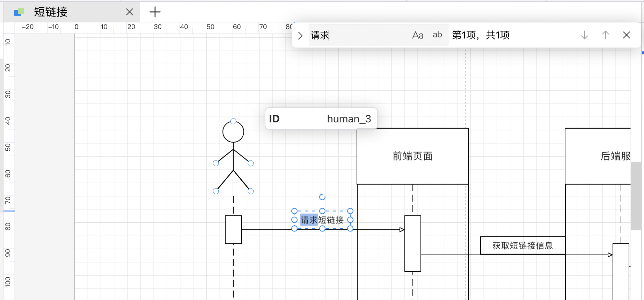
Task: Click the human_3 ID value
Action: pyautogui.click(x=349, y=119)
